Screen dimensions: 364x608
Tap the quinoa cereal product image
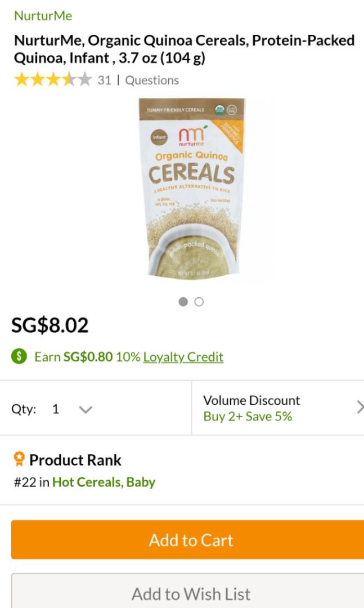pos(192,189)
